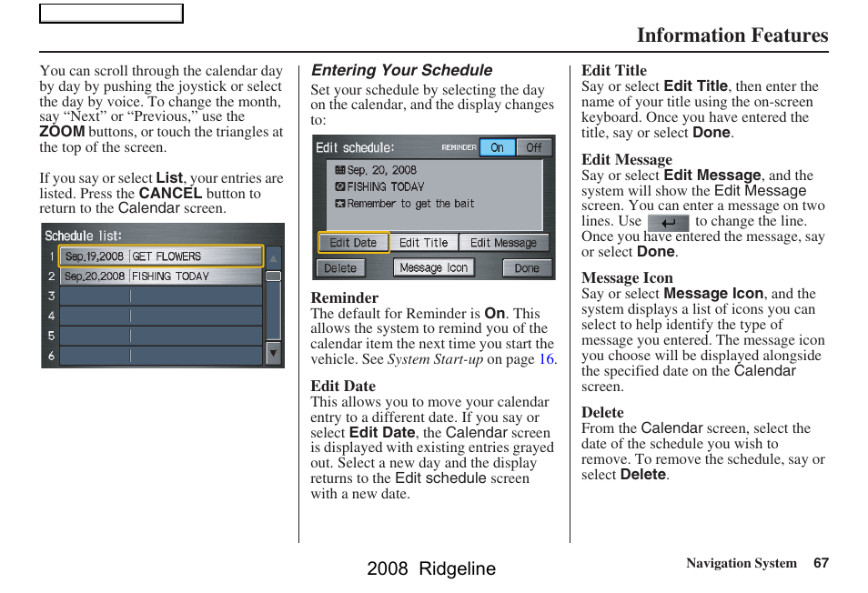The height and width of the screenshot is (593, 868).
Task: Click the 'Schedule list:' header text
Action: (x=83, y=236)
